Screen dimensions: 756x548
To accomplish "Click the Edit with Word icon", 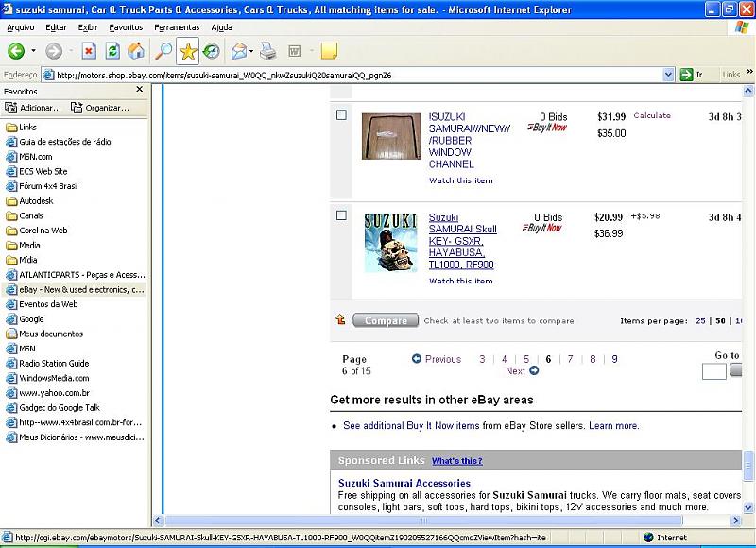I will 294,51.
